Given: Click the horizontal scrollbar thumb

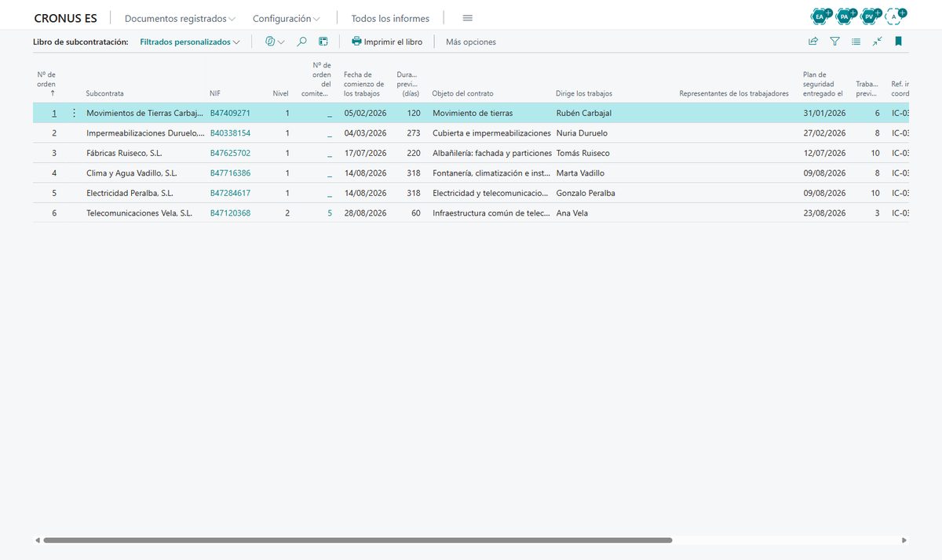Looking at the screenshot, I should click(358, 540).
